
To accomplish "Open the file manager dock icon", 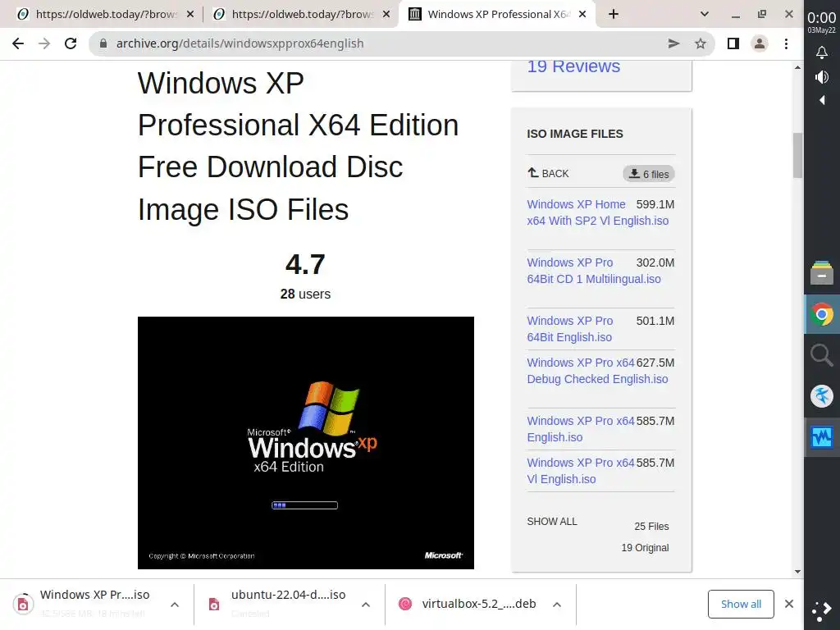I will click(822, 272).
